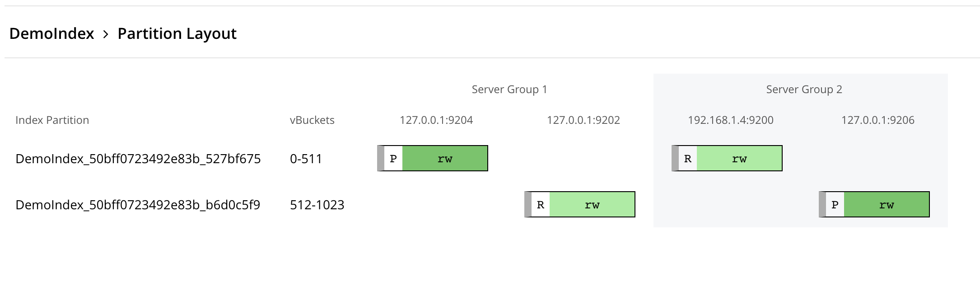The image size is (980, 292).
Task: Click the R replica marker under 192.168.1.4:9200
Action: (687, 159)
